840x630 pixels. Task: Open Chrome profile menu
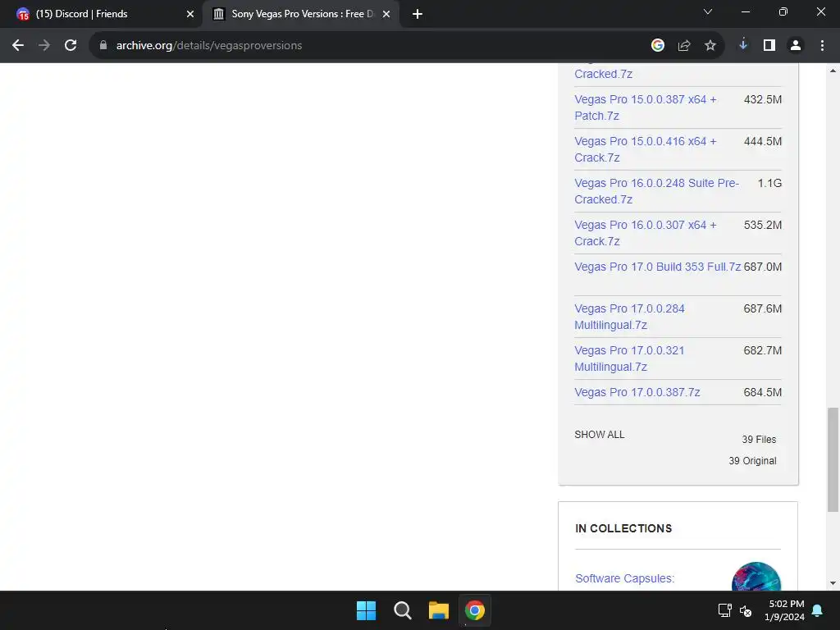click(x=796, y=46)
